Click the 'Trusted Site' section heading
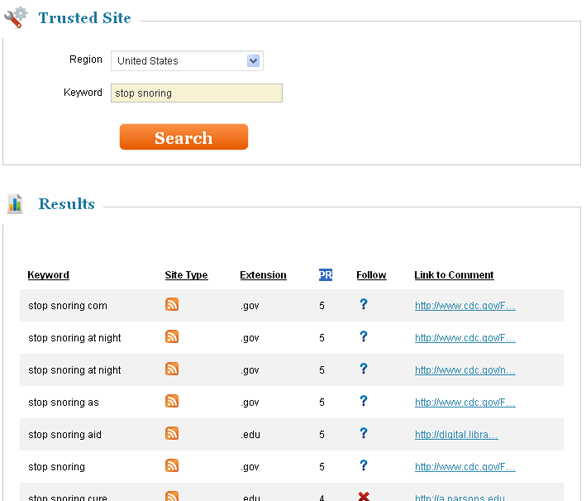Screen dimensions: 587x501 tap(85, 18)
